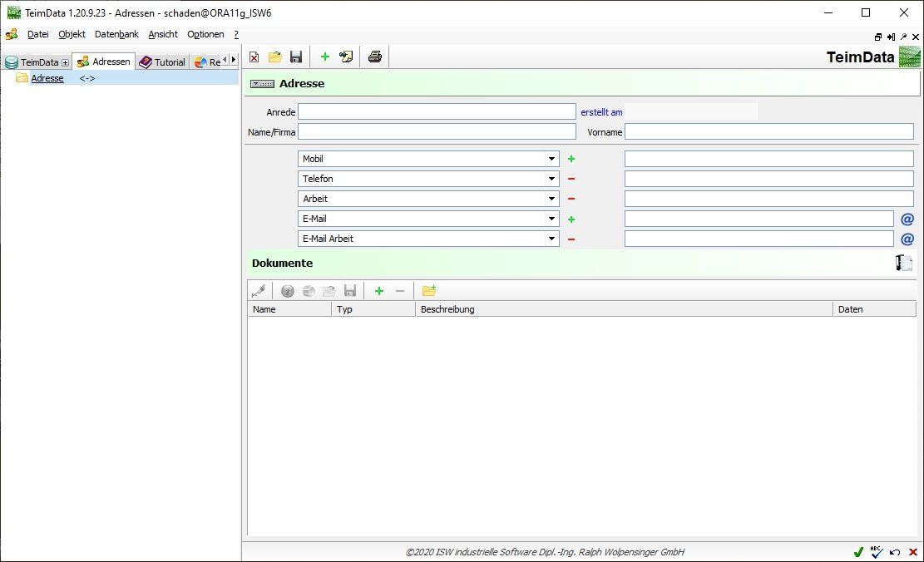Click the save floppy disk icon in main toolbar

tap(296, 57)
